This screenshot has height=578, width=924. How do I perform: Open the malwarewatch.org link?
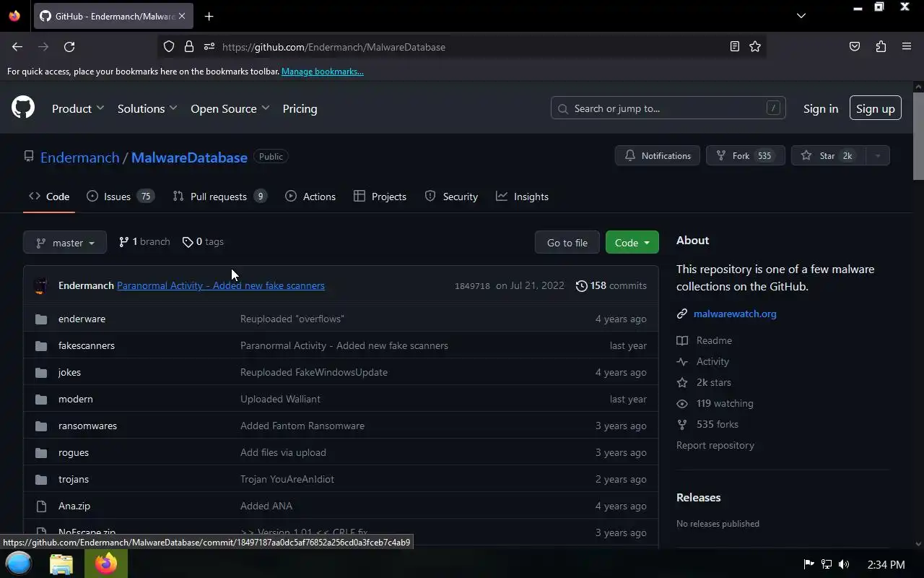[x=735, y=314]
